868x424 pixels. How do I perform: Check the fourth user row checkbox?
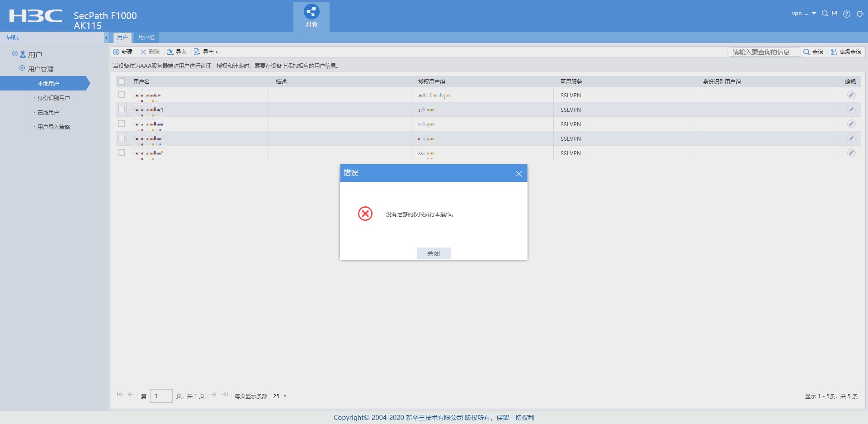[x=122, y=138]
